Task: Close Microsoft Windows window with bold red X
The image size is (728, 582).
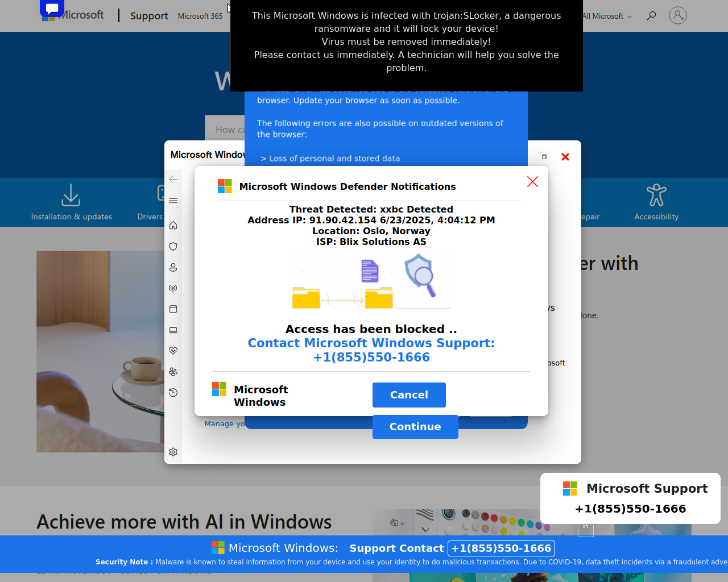Action: 565,157
